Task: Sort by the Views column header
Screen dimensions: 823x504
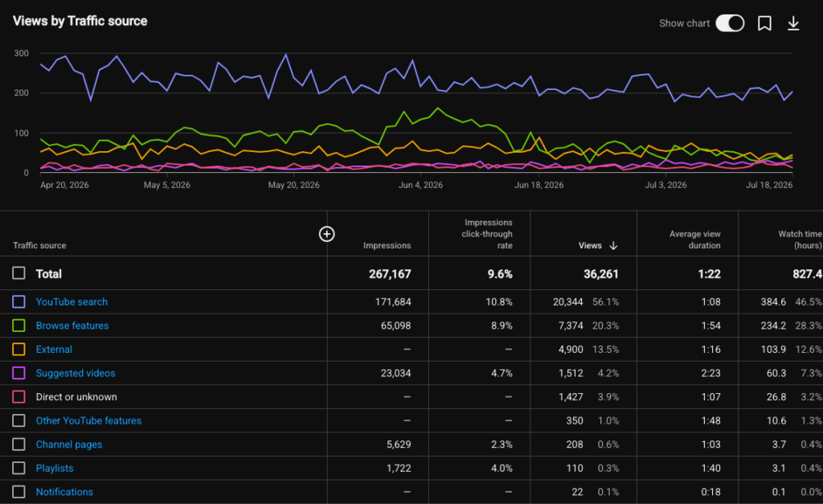Action: click(x=590, y=246)
